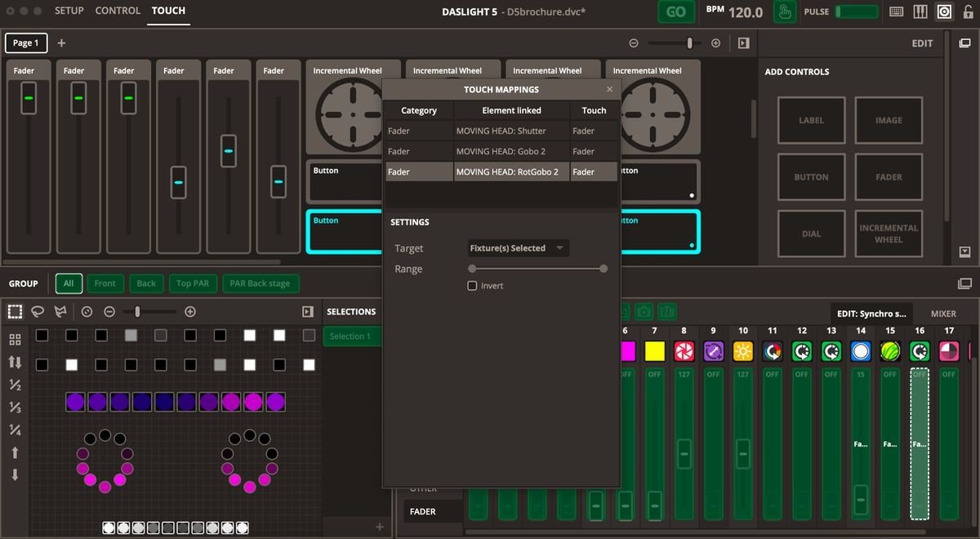Open the keyboard shortcuts icon in top bar

click(x=897, y=11)
